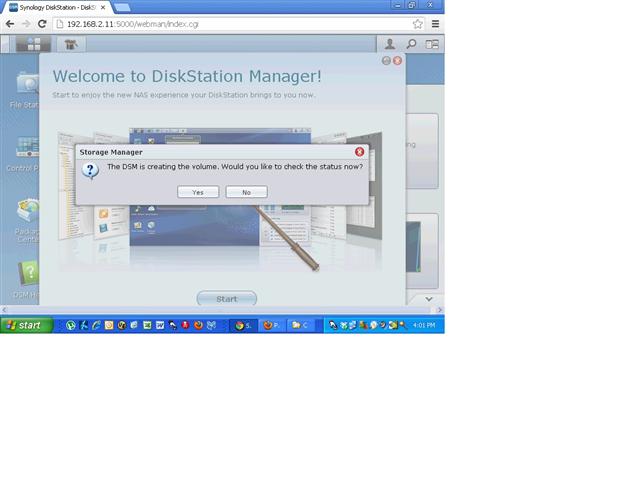Open File Station desktop icon
The height and width of the screenshot is (480, 640).
coord(25,90)
